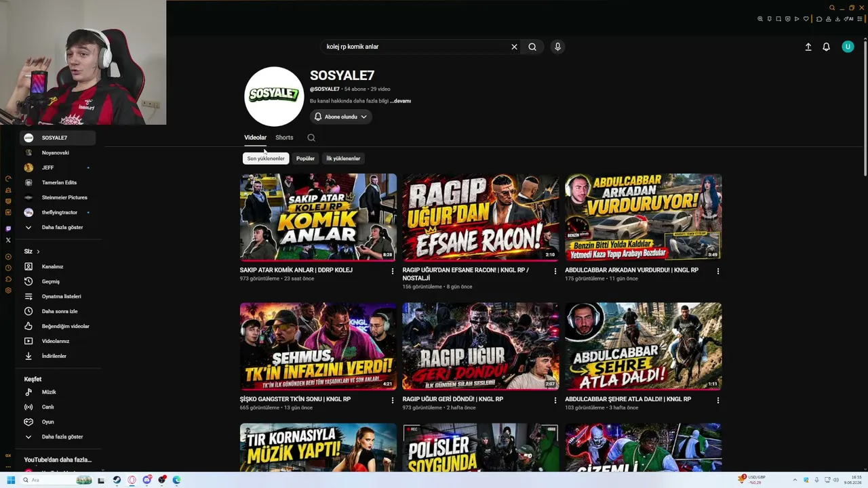The width and height of the screenshot is (868, 488).
Task: Clear the search box text with the X
Action: click(514, 47)
